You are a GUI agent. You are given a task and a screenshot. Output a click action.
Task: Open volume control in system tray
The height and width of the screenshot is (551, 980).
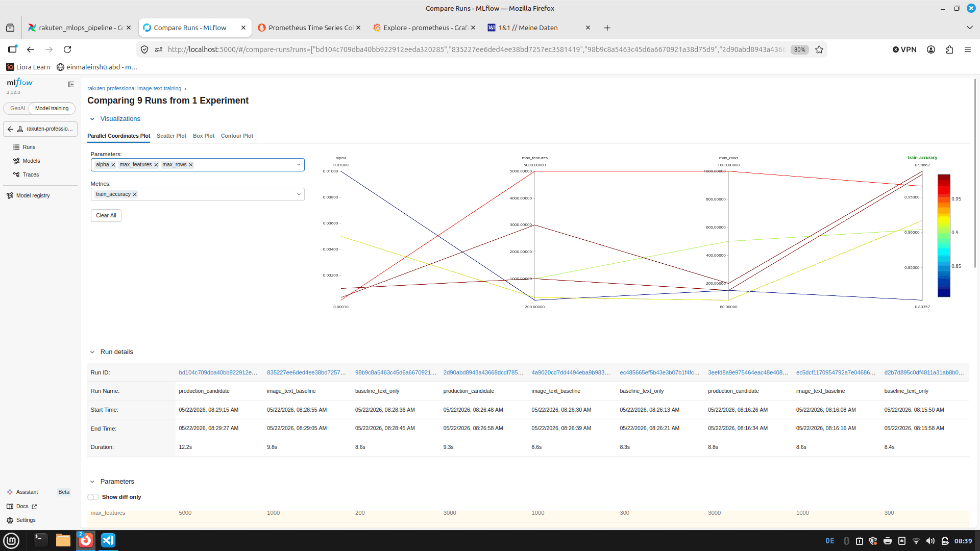[930, 541]
